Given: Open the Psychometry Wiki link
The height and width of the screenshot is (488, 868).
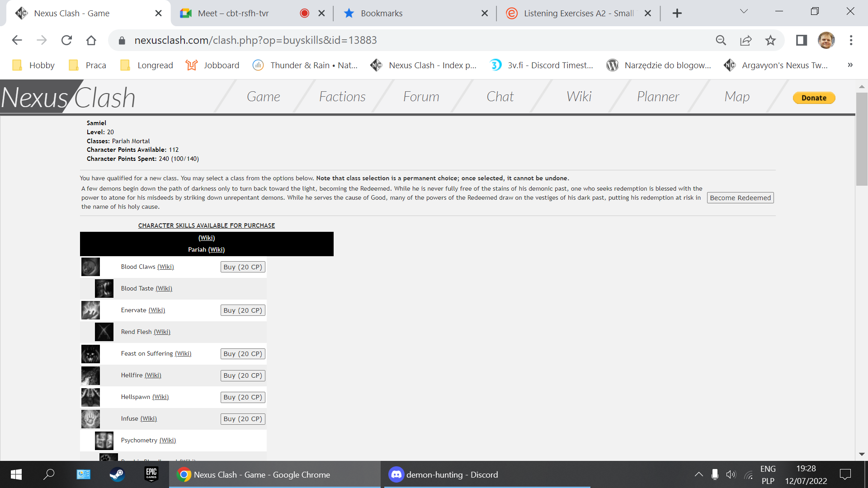Looking at the screenshot, I should [167, 441].
